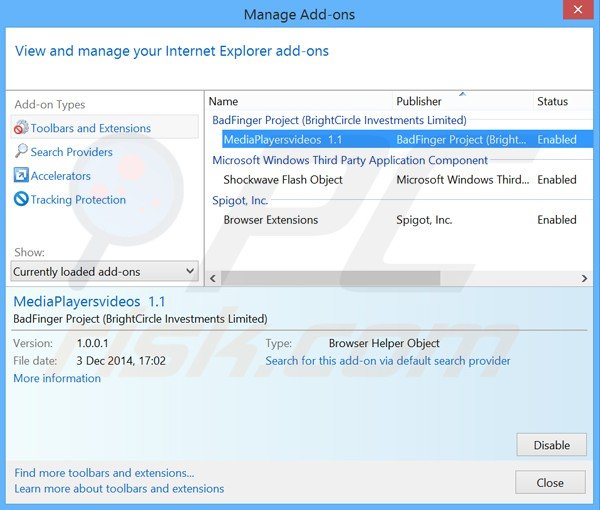Click the Disable button
The width and height of the screenshot is (600, 510).
551,445
